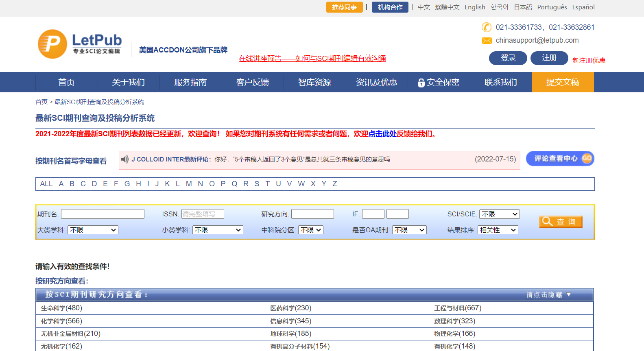This screenshot has width=644, height=351.
Task: Open the 评论查看中心 GO button
Action: point(560,159)
